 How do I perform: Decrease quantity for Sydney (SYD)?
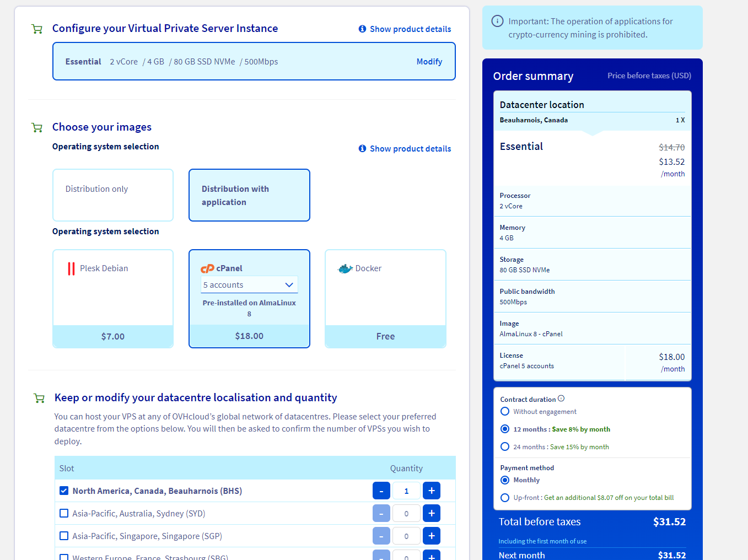381,513
